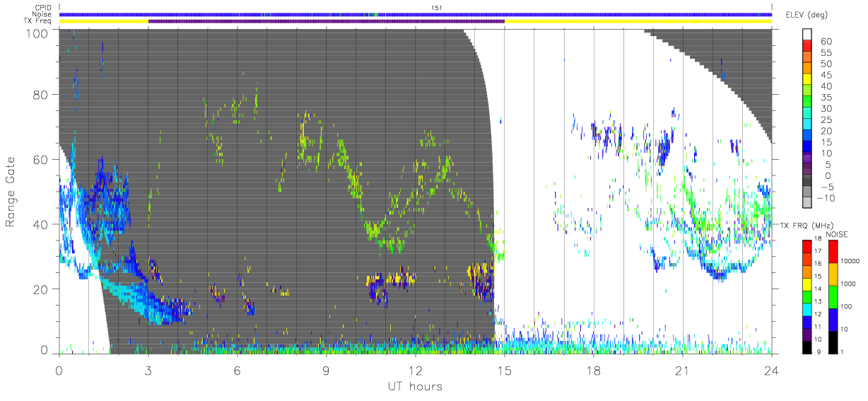Viewport: 868px width, 401px height.
Task: Click the 10000 label on NOISE scale
Action: (x=852, y=262)
